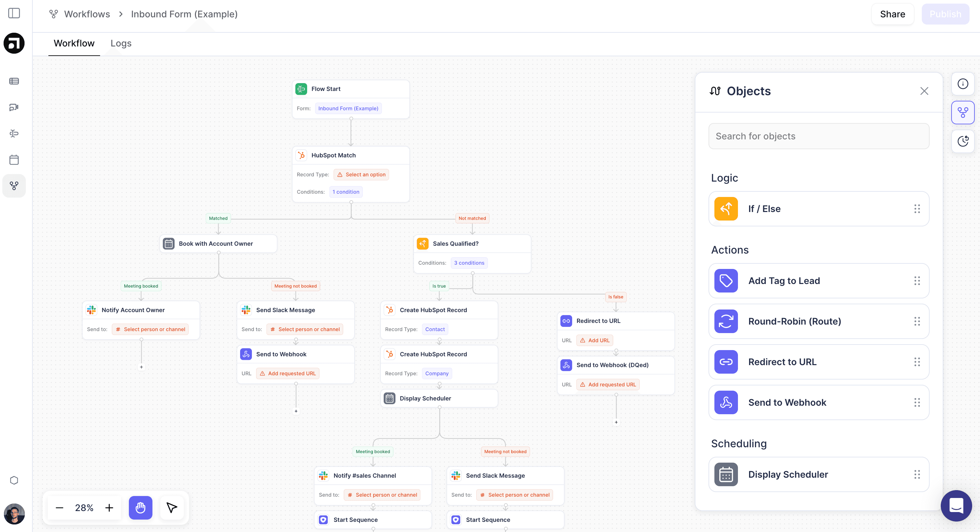Select the hand pan tool

point(140,507)
